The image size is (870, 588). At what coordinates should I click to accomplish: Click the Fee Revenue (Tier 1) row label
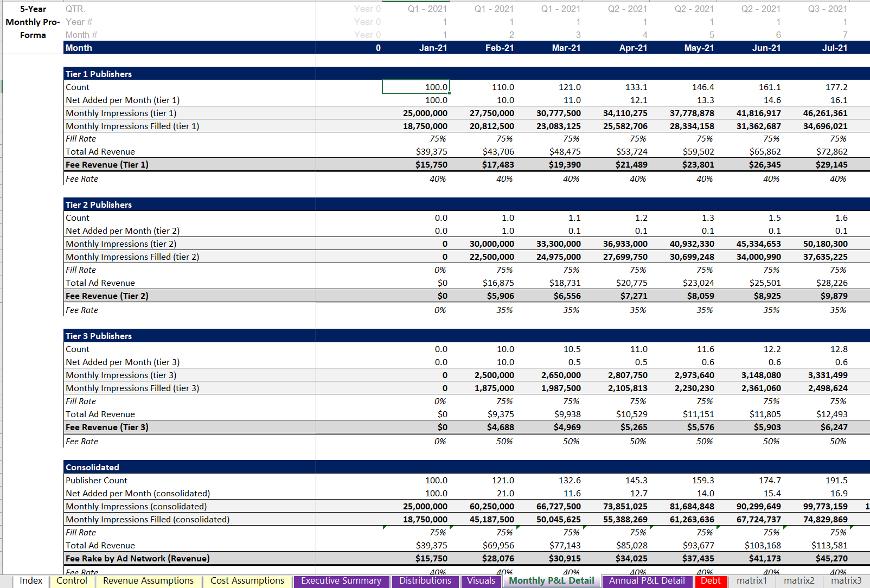[107, 164]
